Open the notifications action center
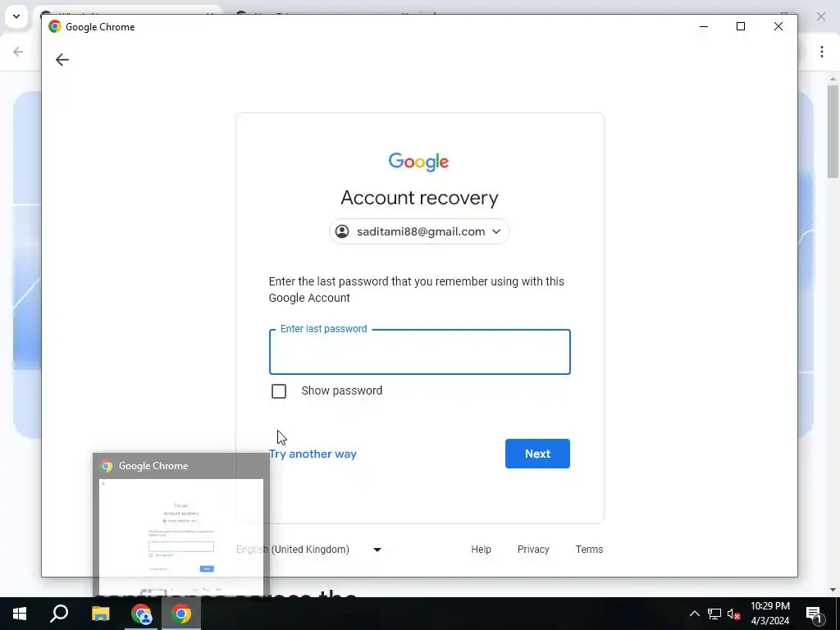Screen dimensions: 840x630 [815, 614]
